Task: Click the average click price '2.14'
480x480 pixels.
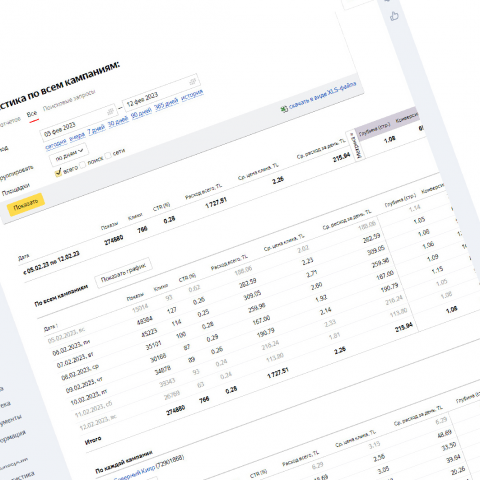Action: click(326, 311)
